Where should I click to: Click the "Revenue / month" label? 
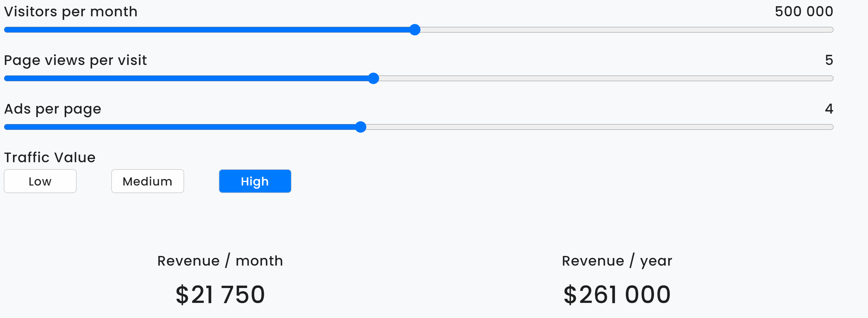(220, 261)
